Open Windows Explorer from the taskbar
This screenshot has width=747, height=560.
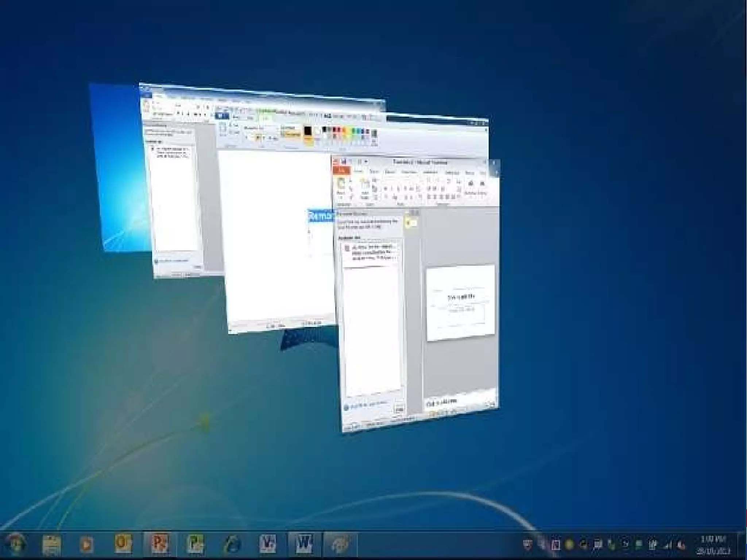pos(51,545)
